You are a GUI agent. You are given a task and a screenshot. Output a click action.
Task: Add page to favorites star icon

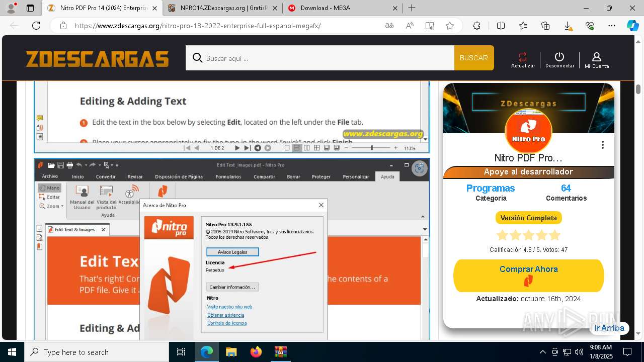point(450,26)
